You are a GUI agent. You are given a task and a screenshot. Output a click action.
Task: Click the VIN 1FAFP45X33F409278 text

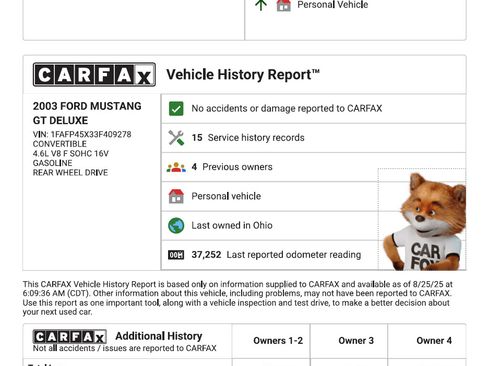click(82, 134)
